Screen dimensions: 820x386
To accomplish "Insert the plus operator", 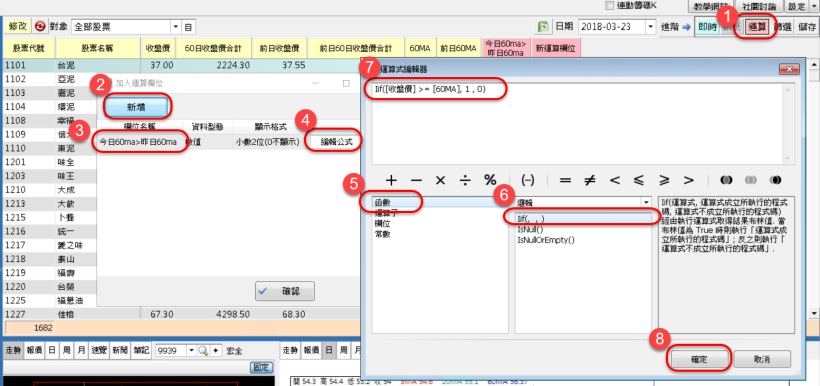I will [x=391, y=180].
